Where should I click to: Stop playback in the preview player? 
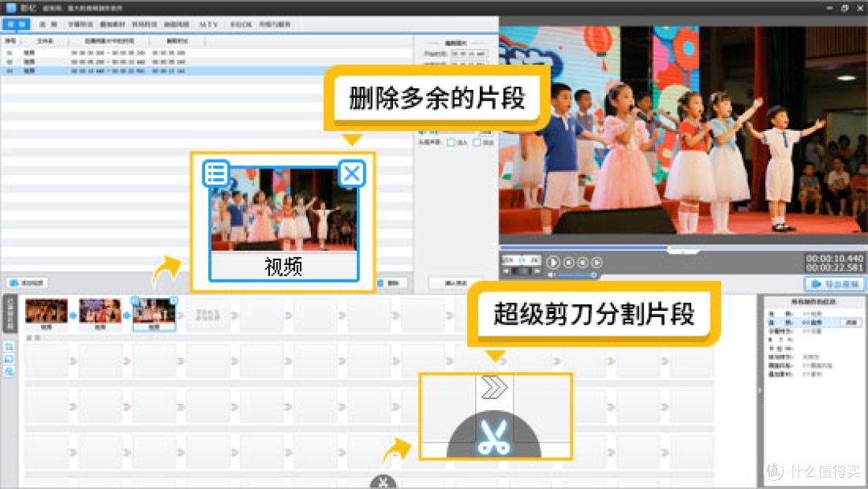point(568,263)
